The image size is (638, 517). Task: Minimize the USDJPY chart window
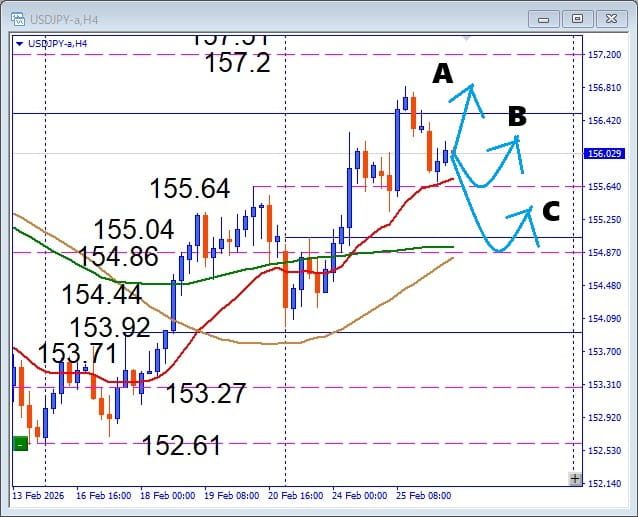point(543,18)
